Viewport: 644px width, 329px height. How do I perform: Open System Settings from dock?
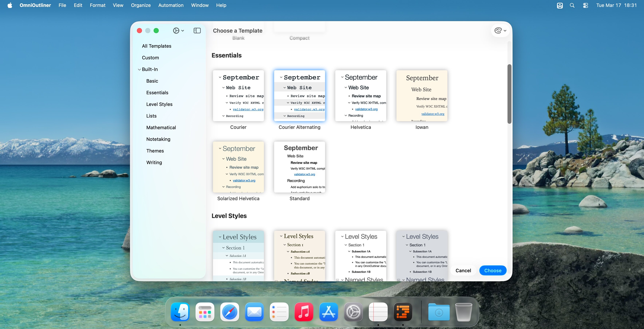tap(353, 312)
